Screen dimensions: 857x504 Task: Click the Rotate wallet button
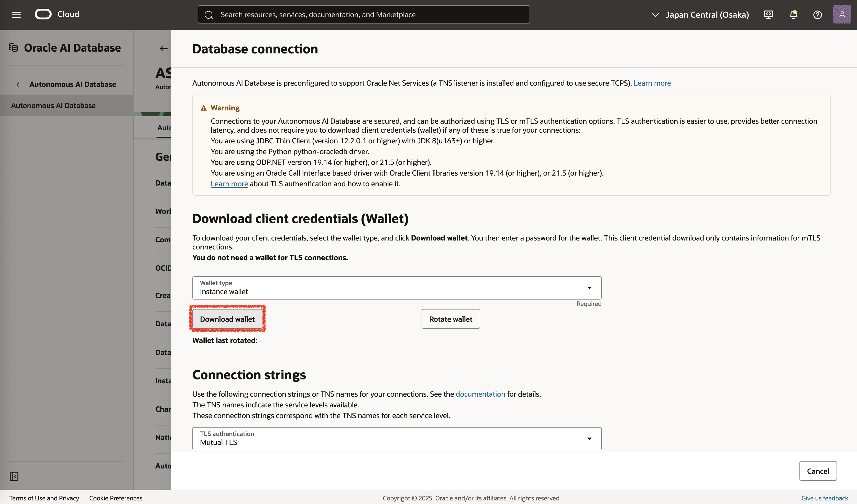[450, 319]
